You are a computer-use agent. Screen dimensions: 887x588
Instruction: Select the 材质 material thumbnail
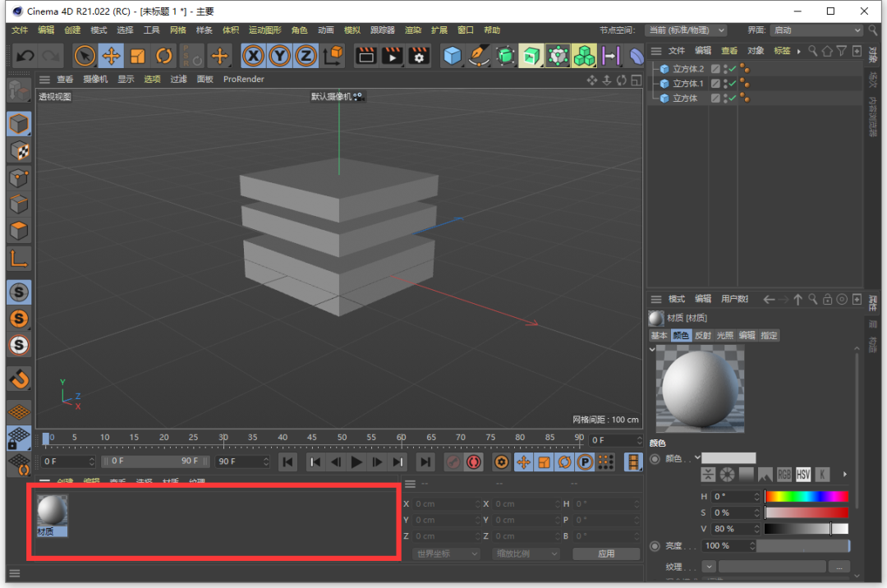coord(52,512)
